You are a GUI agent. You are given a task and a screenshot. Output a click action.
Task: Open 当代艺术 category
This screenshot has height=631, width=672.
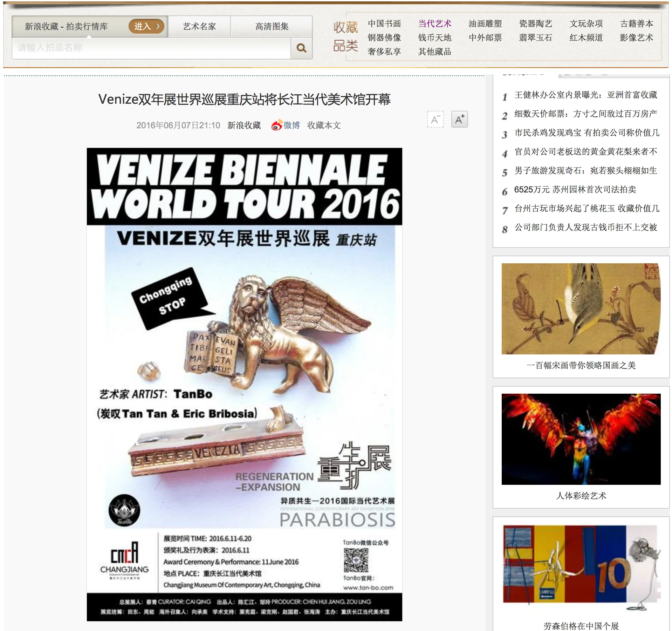coord(434,23)
